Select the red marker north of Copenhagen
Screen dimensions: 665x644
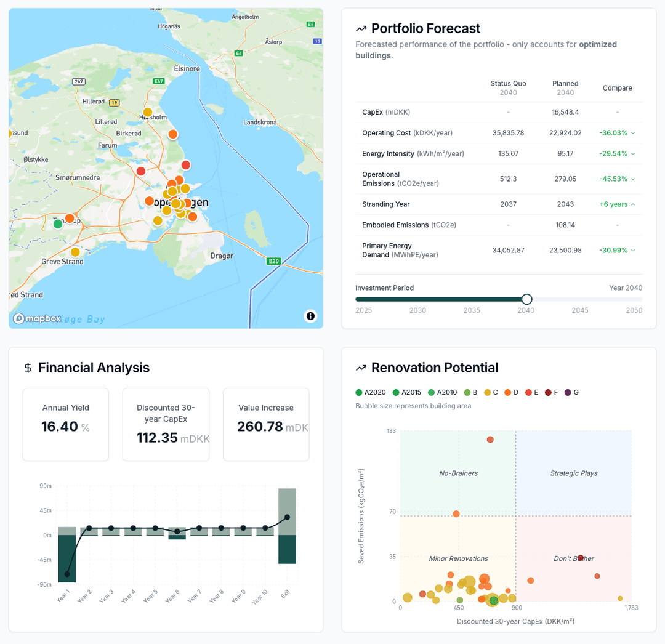(185, 165)
